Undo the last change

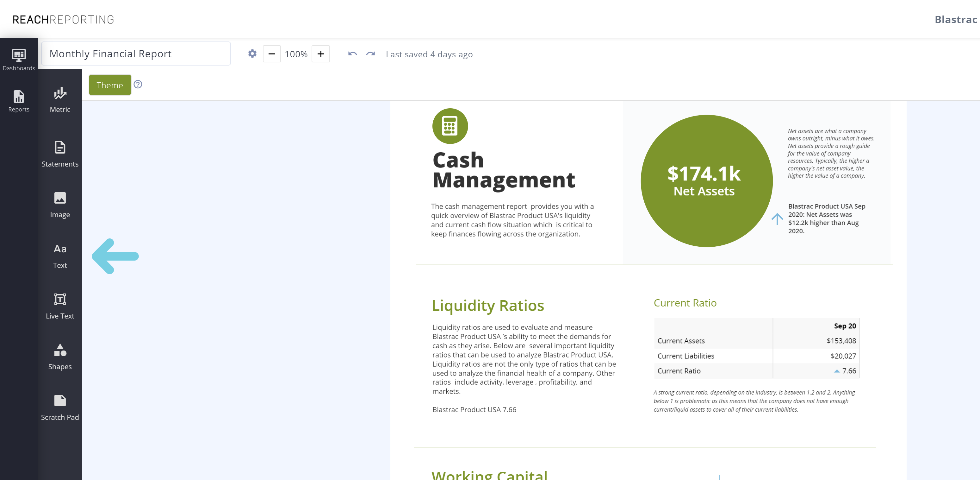352,54
